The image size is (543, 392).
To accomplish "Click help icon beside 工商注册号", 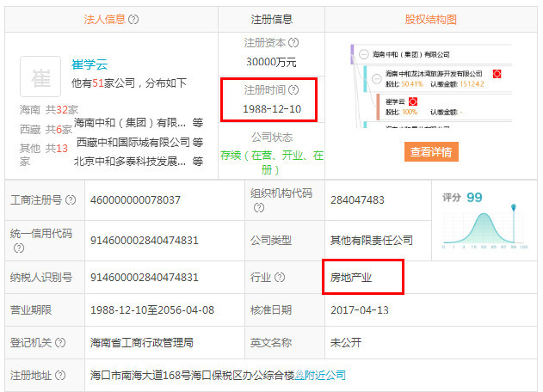I will [x=71, y=199].
